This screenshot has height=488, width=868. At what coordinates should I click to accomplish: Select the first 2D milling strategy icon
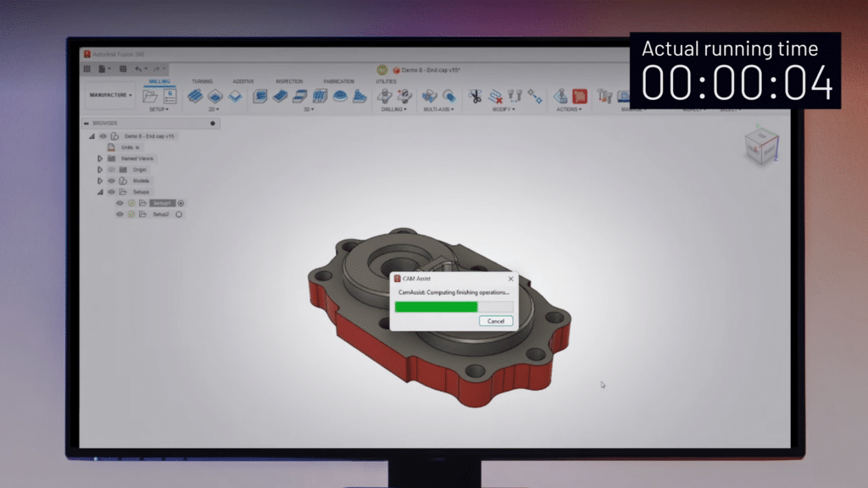pos(194,96)
